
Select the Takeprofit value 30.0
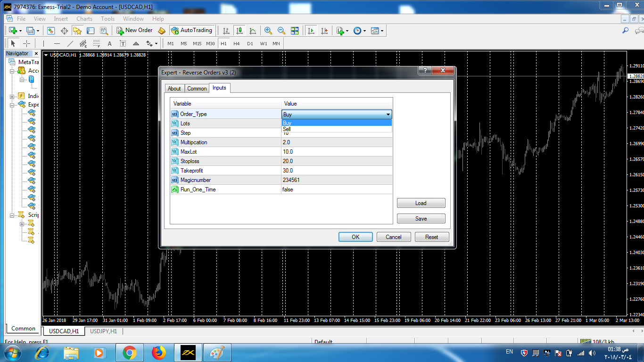(x=337, y=171)
